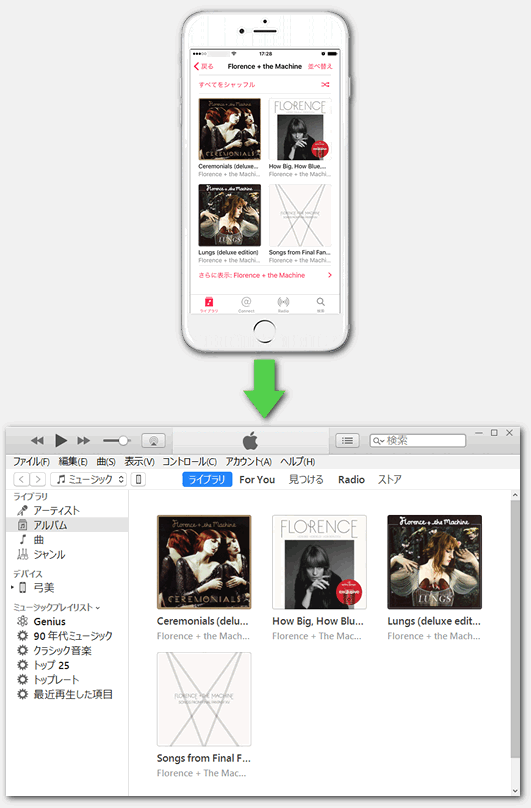Open the 曲(S) menu
Screen dimensions: 531x808
(x=106, y=462)
